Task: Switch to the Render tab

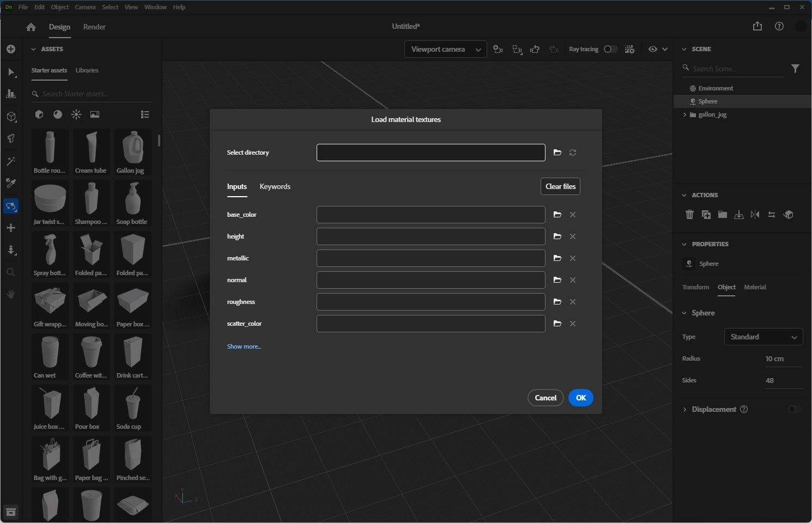Action: pos(94,27)
